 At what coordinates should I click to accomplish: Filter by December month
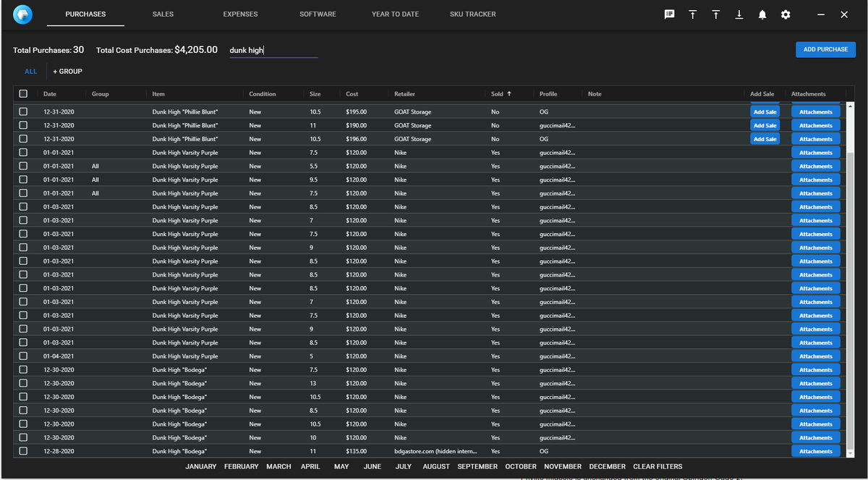point(608,466)
